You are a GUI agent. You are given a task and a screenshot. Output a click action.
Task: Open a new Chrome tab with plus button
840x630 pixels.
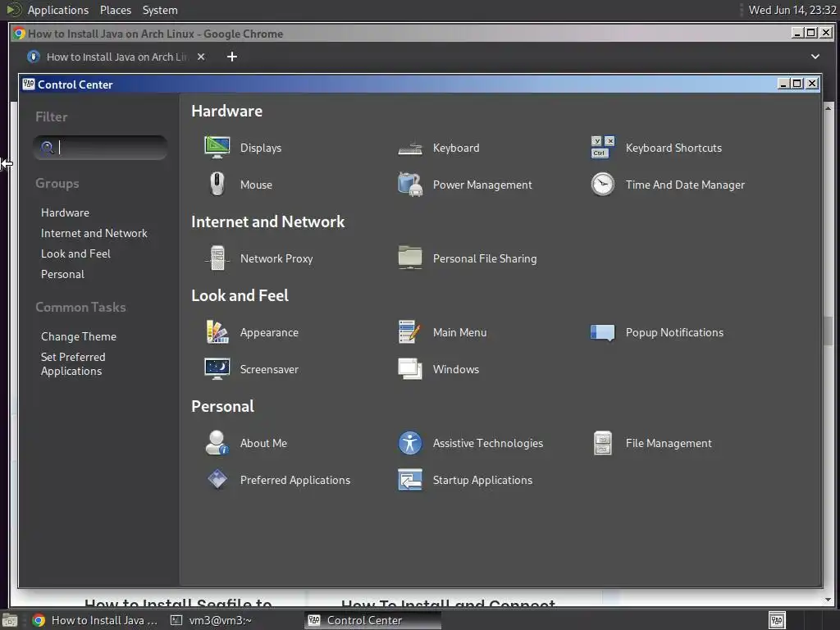[232, 57]
